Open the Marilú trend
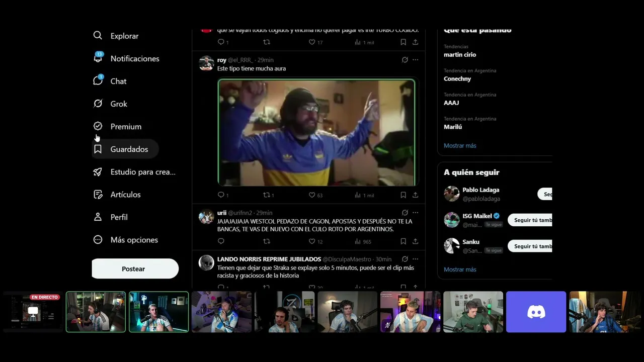 point(453,127)
